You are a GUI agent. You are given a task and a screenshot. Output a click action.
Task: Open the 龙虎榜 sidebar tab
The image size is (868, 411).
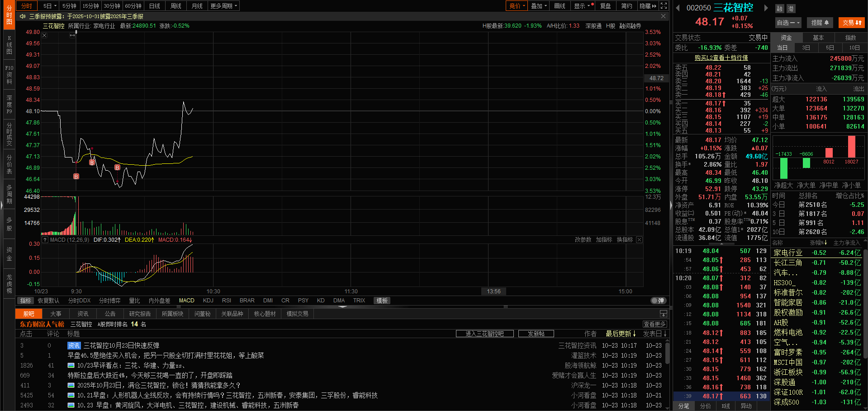click(9, 284)
